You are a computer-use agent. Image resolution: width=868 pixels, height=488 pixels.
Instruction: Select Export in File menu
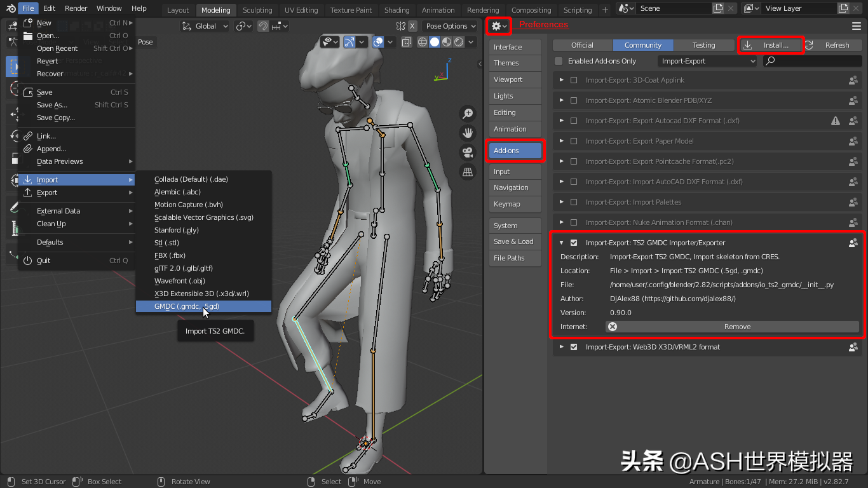pyautogui.click(x=76, y=193)
